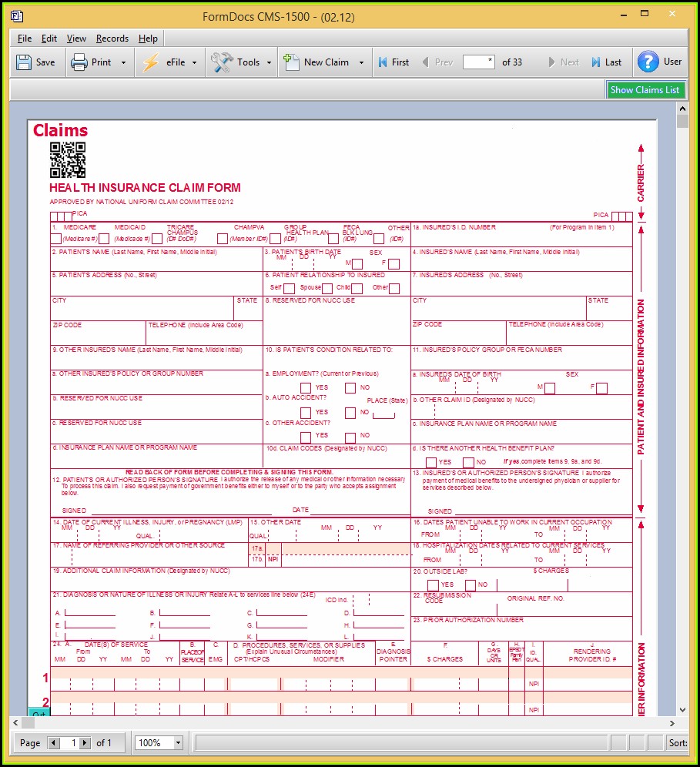Open the Tools wrench icon
The image size is (700, 767).
click(x=222, y=62)
